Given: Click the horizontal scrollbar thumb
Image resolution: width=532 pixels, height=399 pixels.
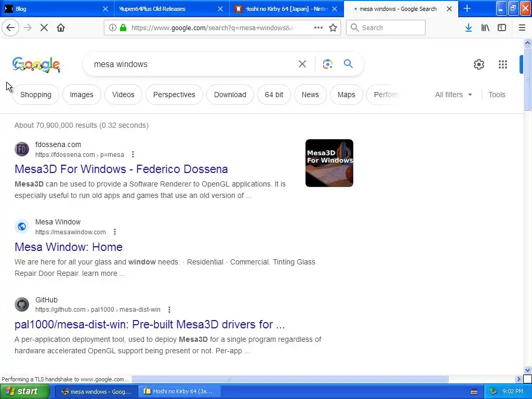Looking at the screenshot, I should click(x=290, y=379).
